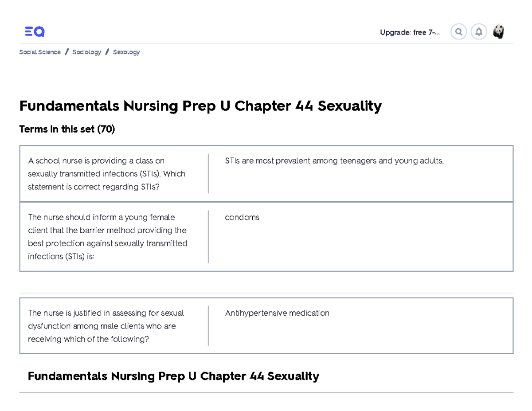
Task: Select the 'Terms in this set (70)' label
Action: pyautogui.click(x=66, y=129)
